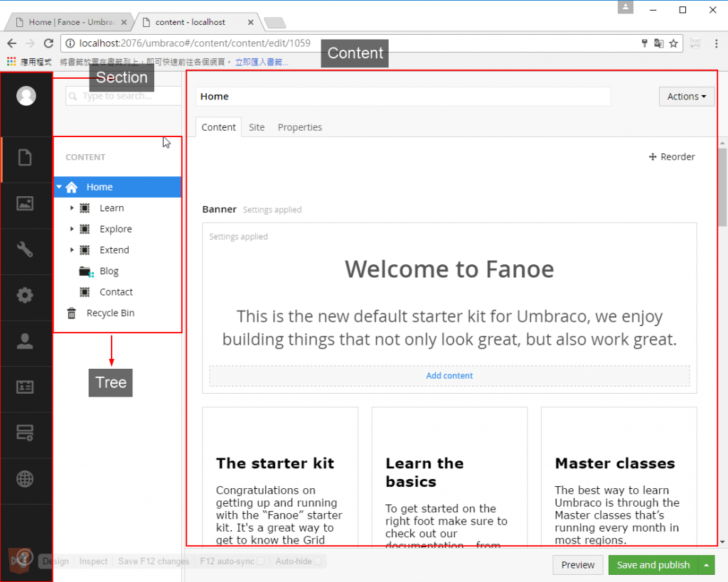Toggle the F12 auto-sync checkbox

click(x=260, y=561)
